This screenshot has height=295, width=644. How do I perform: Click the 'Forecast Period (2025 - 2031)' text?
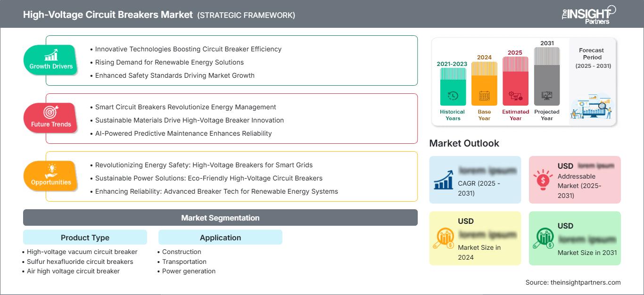(x=593, y=58)
